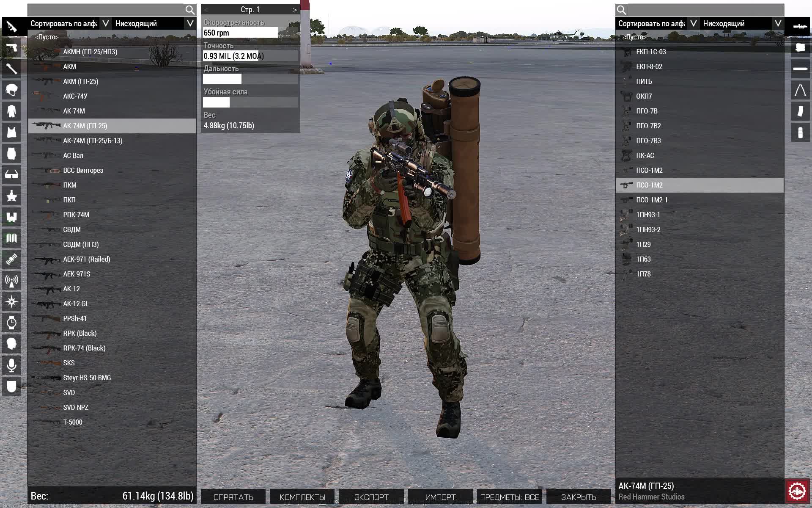Select the primary weapon category icon

11,26
